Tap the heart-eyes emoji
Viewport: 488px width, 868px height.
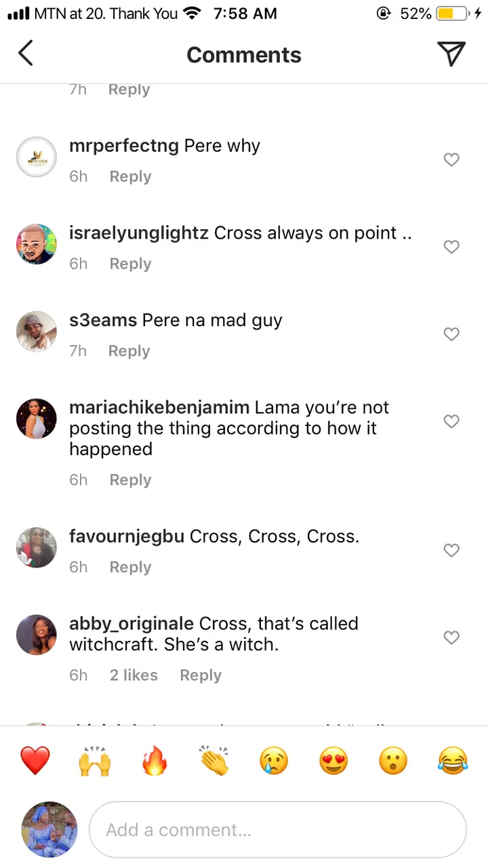tap(333, 761)
